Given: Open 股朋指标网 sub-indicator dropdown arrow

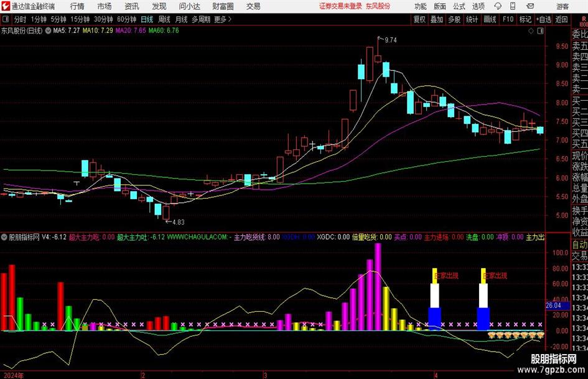Looking at the screenshot, I should click(4, 237).
